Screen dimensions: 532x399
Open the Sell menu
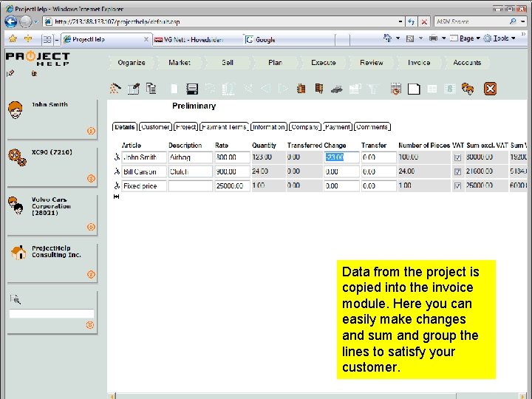point(228,62)
